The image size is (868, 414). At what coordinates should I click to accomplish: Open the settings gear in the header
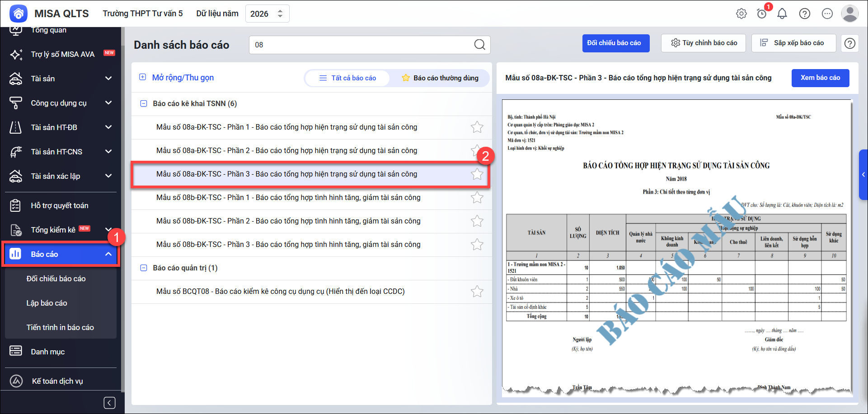741,14
